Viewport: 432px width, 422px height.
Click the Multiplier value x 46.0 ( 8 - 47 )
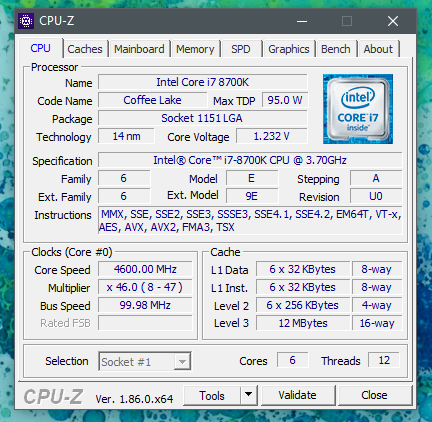[145, 287]
